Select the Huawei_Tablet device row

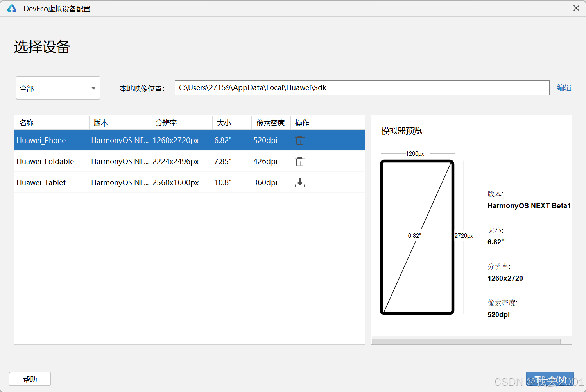coord(190,183)
